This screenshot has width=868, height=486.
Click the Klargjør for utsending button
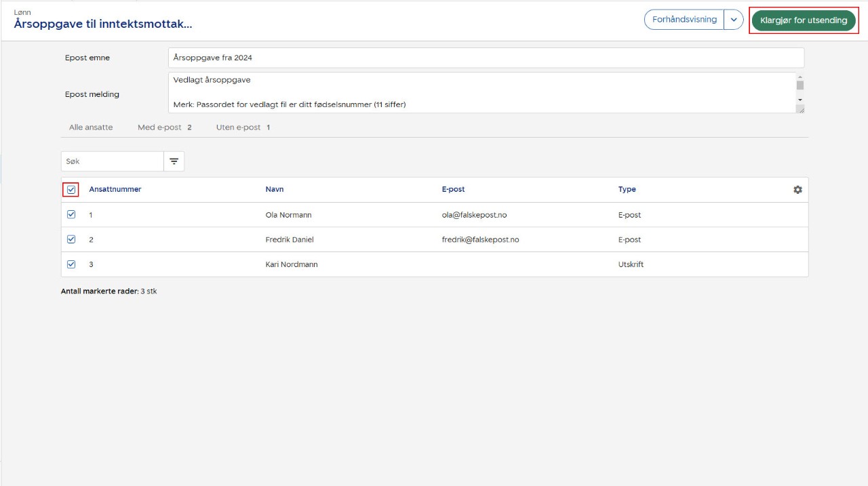(x=803, y=20)
